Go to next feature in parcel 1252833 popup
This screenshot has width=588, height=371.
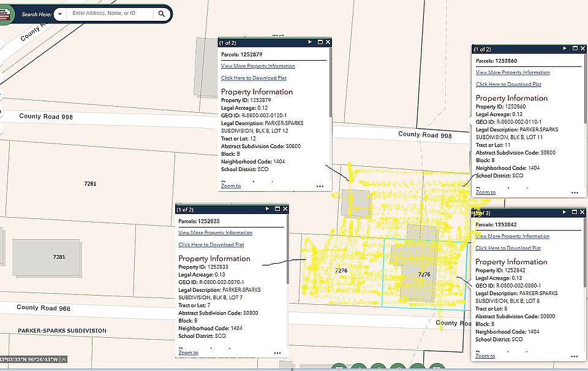point(267,209)
